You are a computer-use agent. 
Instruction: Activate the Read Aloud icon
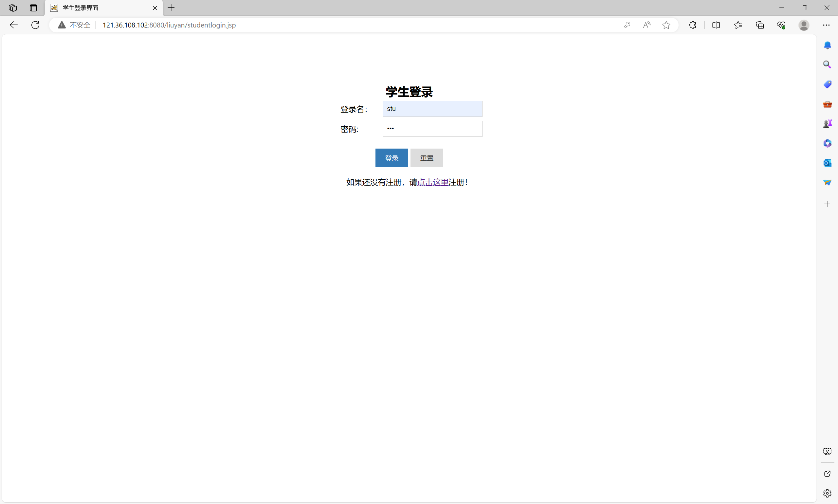coord(647,25)
